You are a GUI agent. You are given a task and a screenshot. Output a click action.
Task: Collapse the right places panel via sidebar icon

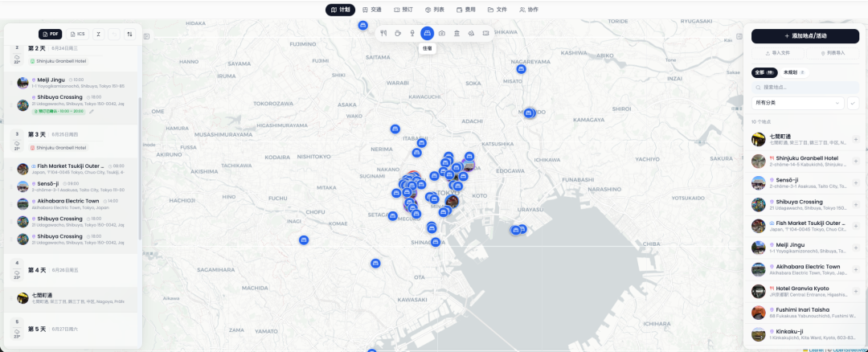[739, 36]
